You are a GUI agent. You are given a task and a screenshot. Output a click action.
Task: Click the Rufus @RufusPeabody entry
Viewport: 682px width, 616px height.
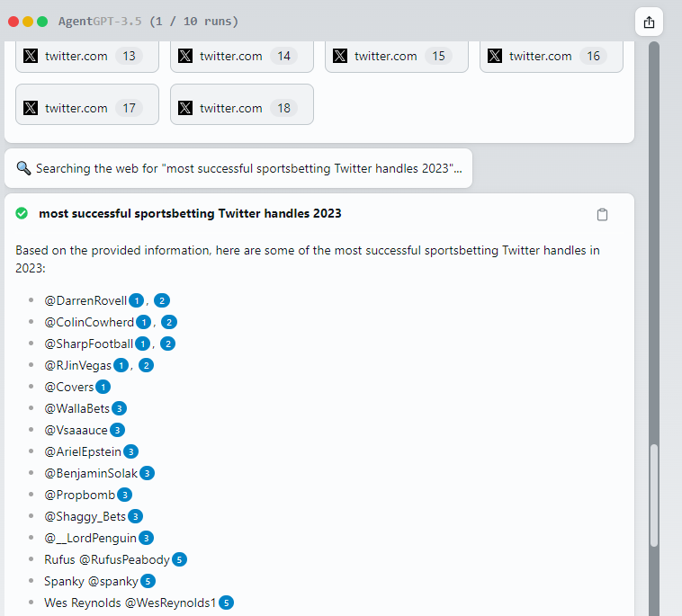(x=107, y=559)
